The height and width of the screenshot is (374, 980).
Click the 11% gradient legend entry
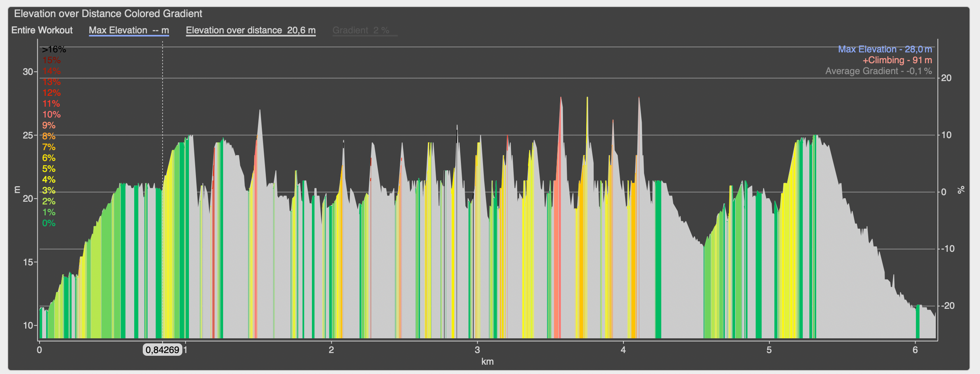click(51, 104)
